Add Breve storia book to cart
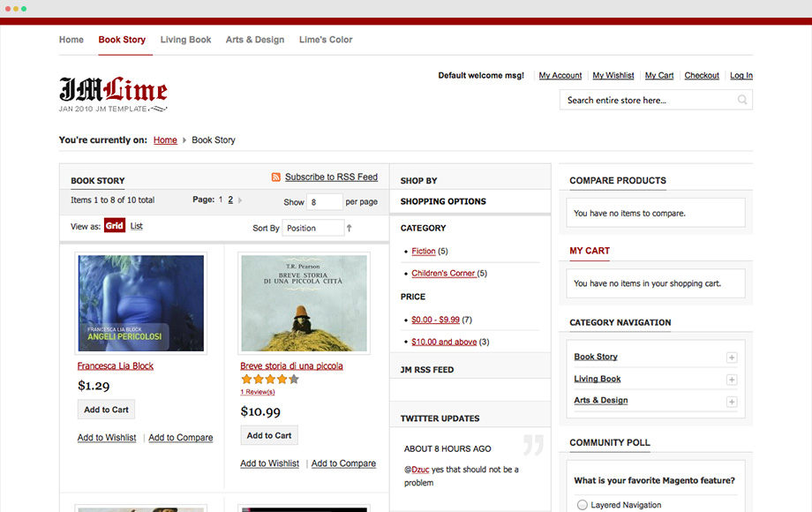This screenshot has height=512, width=812. pyautogui.click(x=269, y=435)
